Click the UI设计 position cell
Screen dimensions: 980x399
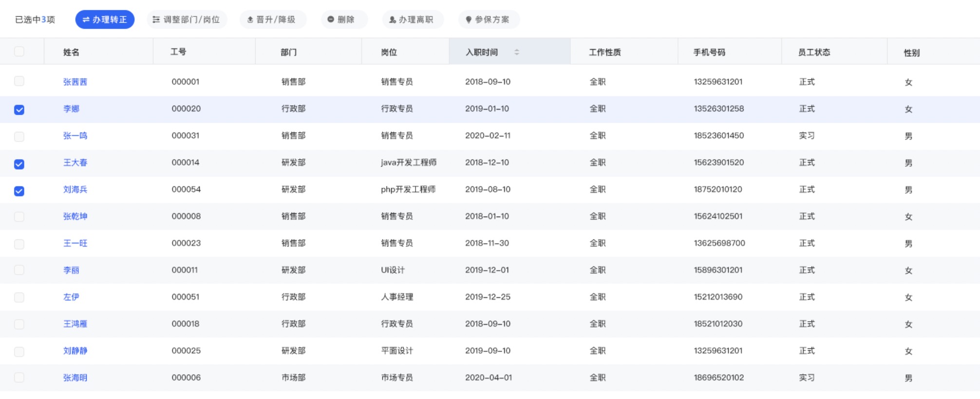pos(393,270)
